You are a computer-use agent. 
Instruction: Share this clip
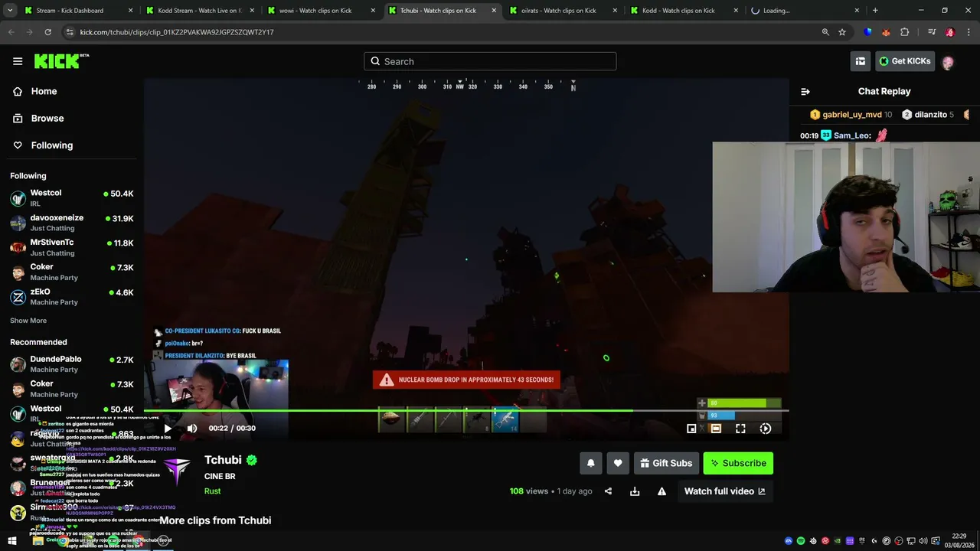point(609,491)
